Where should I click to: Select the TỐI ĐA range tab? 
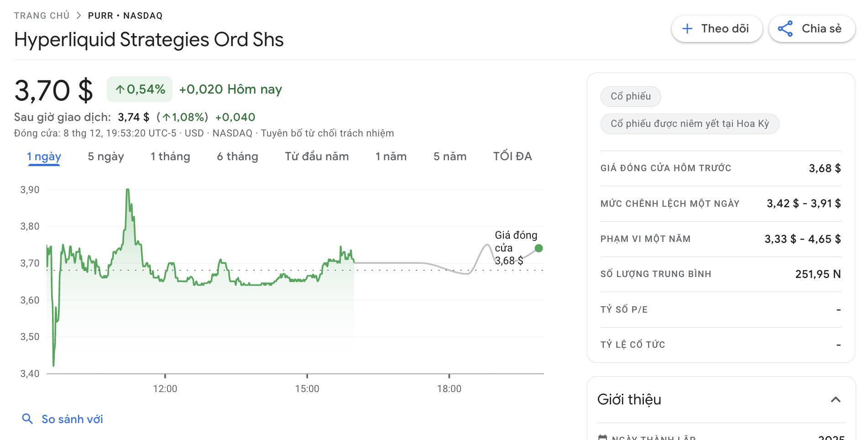pos(512,157)
